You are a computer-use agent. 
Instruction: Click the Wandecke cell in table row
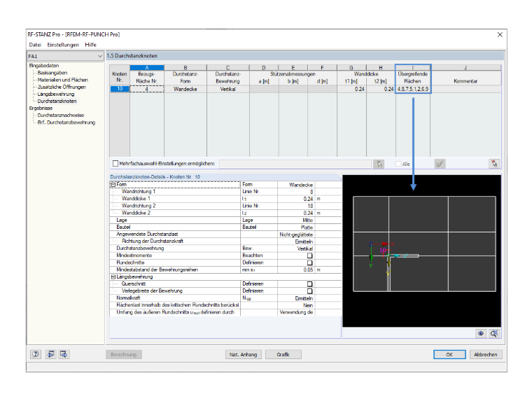[185, 89]
